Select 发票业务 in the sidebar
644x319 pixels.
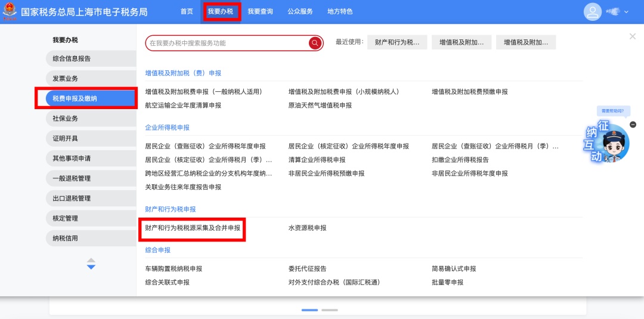[x=65, y=79]
